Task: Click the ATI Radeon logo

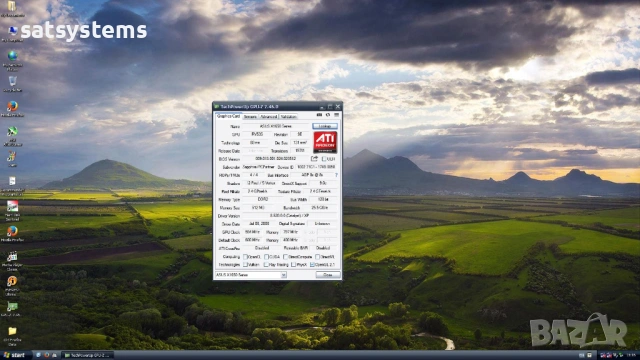Action: coord(325,142)
